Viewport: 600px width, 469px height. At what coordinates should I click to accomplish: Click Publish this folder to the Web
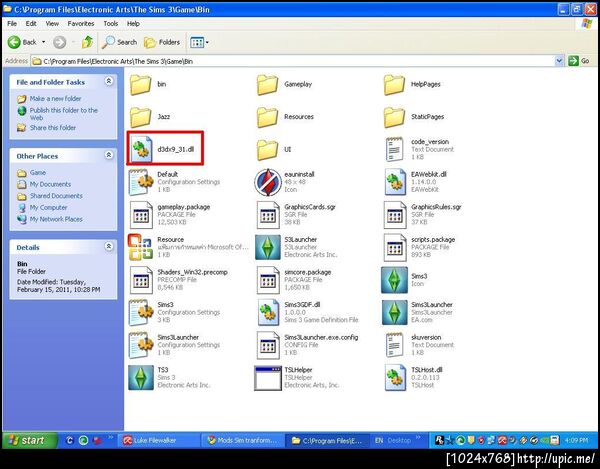pyautogui.click(x=64, y=114)
